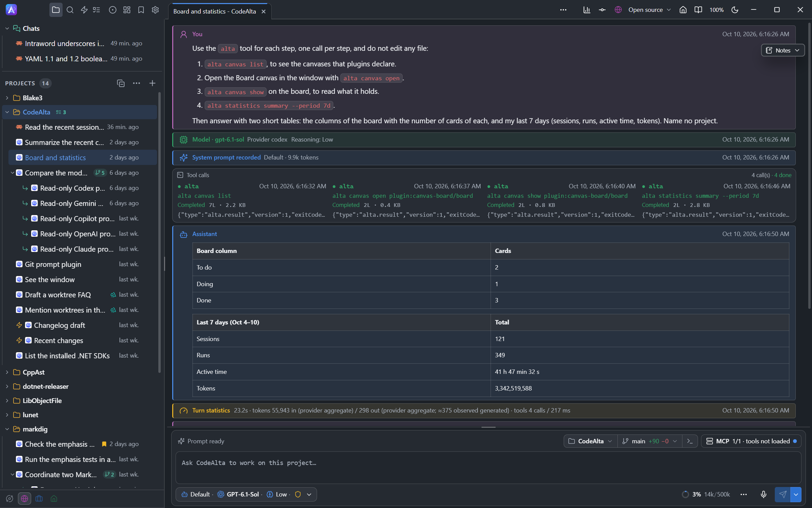Image resolution: width=812 pixels, height=508 pixels.
Task: Open the statistics bar chart icon
Action: (x=587, y=10)
